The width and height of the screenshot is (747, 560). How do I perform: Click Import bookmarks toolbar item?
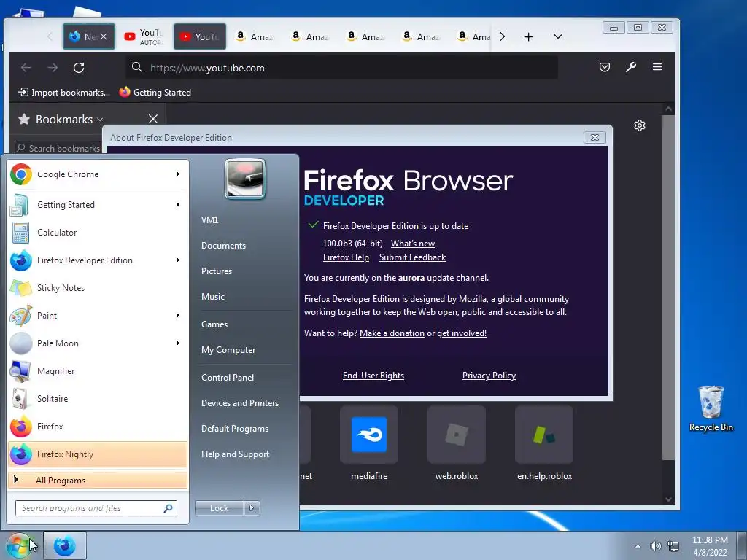[64, 93]
